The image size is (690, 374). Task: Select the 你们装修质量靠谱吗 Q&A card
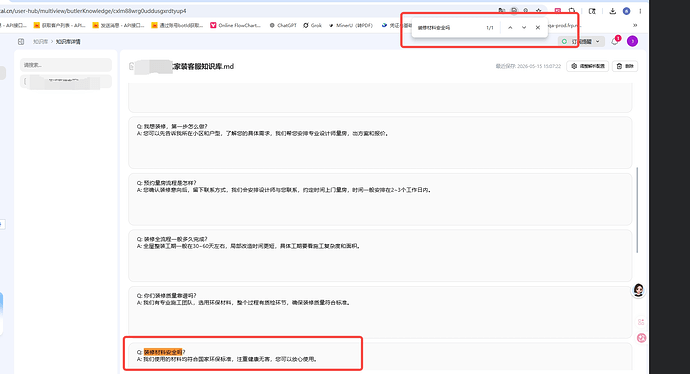point(380,312)
